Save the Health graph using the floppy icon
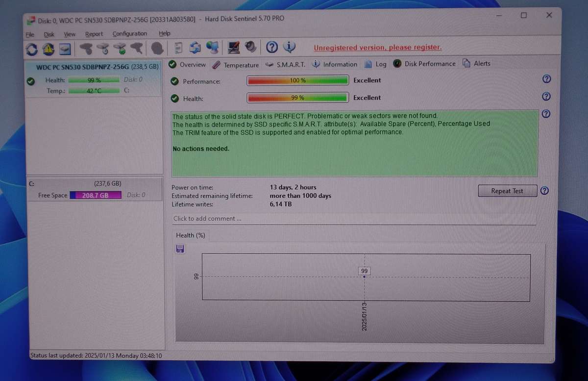 point(180,249)
